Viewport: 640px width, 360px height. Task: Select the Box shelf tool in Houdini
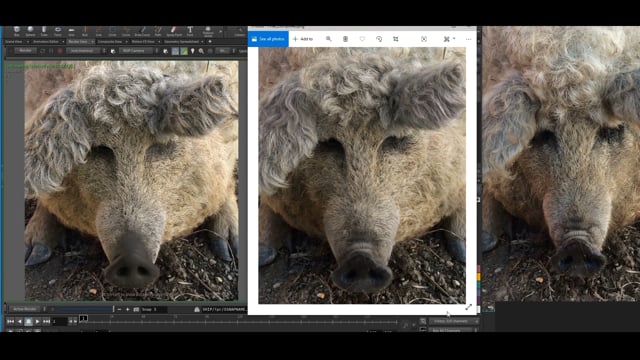click(17, 31)
